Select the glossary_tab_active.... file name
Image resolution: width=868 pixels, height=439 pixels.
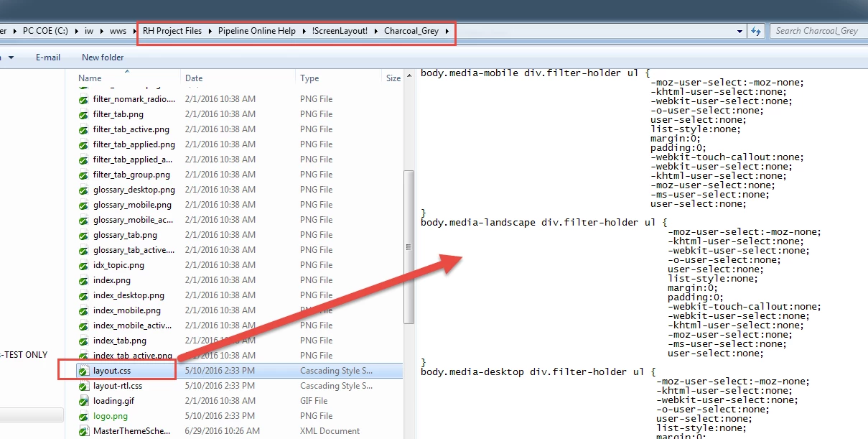pyautogui.click(x=134, y=250)
